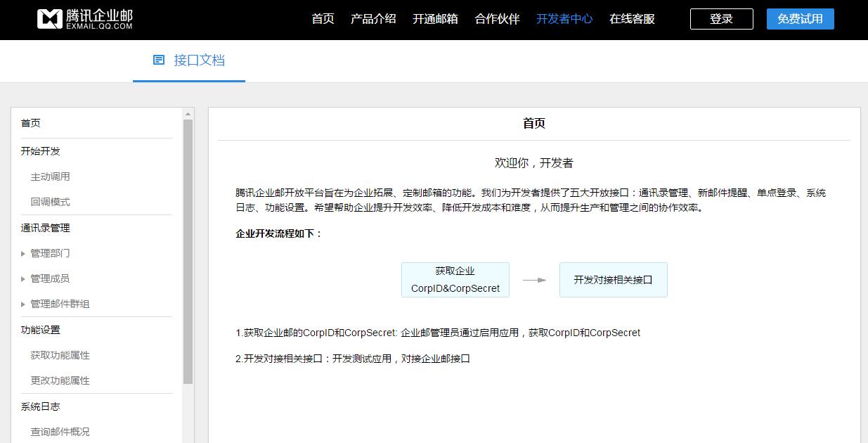Expand the 管理部门 tree arrow
The width and height of the screenshot is (868, 443).
[x=24, y=253]
